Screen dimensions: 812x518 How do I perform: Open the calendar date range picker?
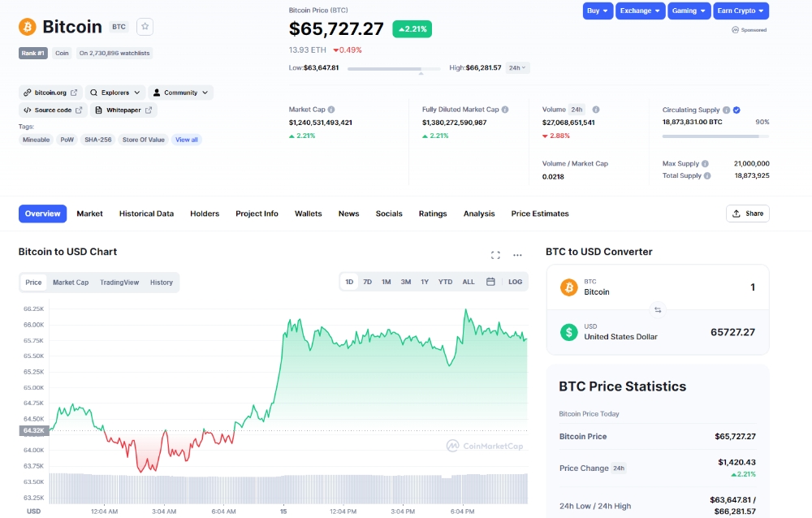pyautogui.click(x=490, y=282)
